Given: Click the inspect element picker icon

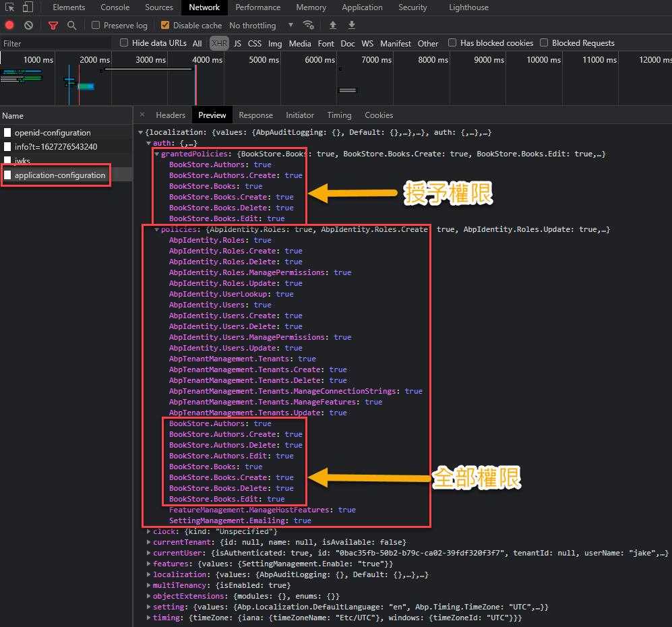Looking at the screenshot, I should (10, 7).
